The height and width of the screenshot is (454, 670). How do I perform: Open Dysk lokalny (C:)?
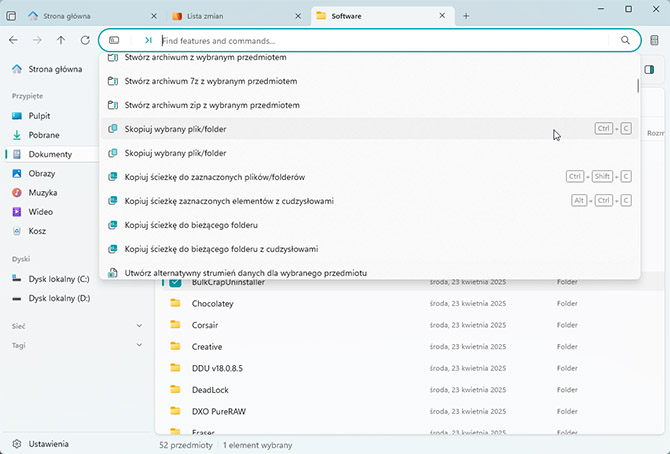click(52, 279)
